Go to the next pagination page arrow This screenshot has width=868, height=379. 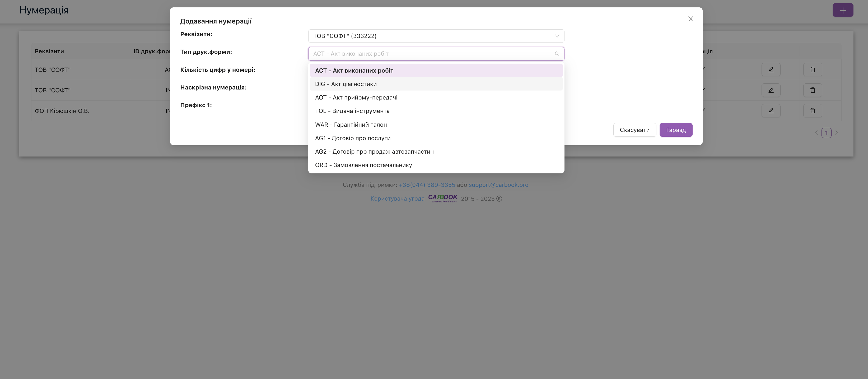tap(836, 132)
